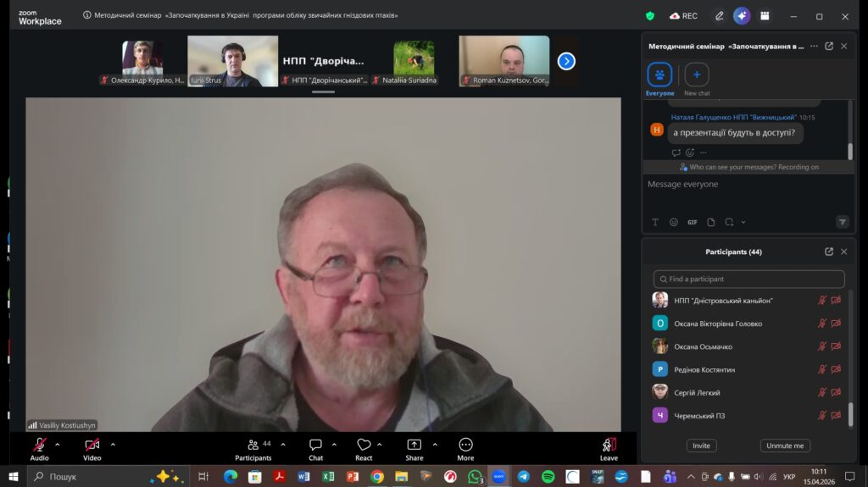Viewport: 868px width, 487px height.
Task: Click the Unmute me button
Action: [785, 445]
